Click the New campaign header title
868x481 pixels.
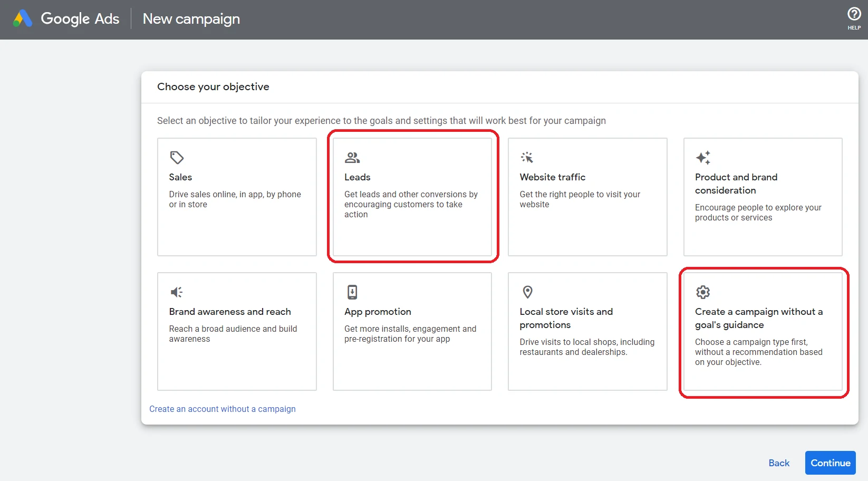191,19
